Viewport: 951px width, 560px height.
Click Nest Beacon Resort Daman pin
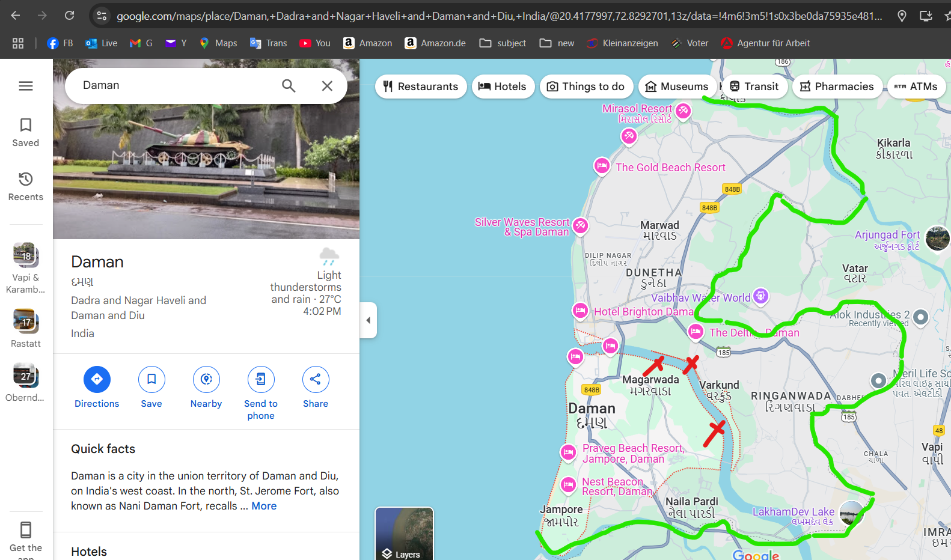coord(568,484)
